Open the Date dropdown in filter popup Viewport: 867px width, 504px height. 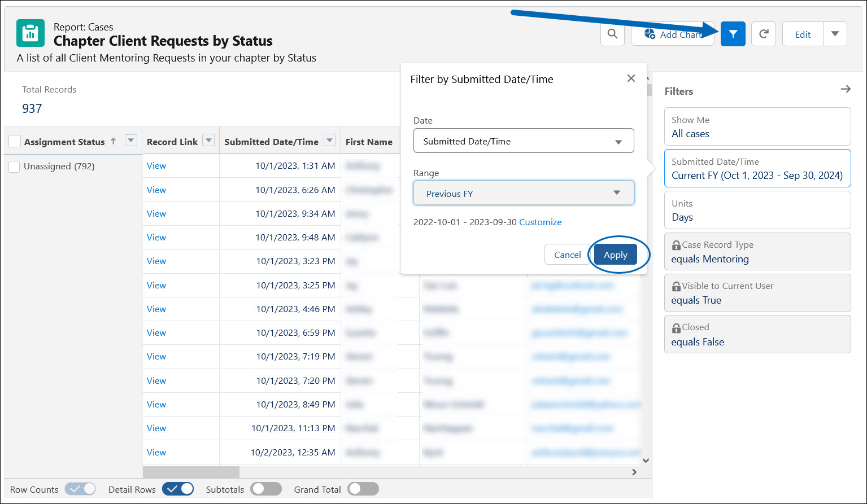click(524, 141)
